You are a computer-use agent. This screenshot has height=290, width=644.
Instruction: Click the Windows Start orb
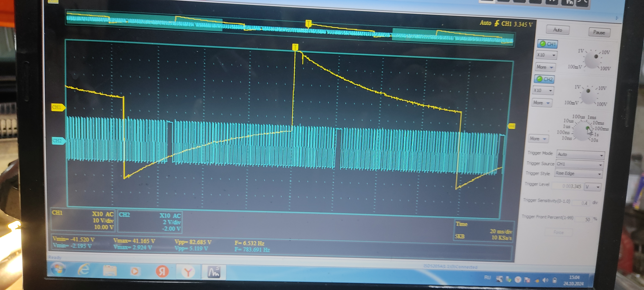click(x=58, y=269)
